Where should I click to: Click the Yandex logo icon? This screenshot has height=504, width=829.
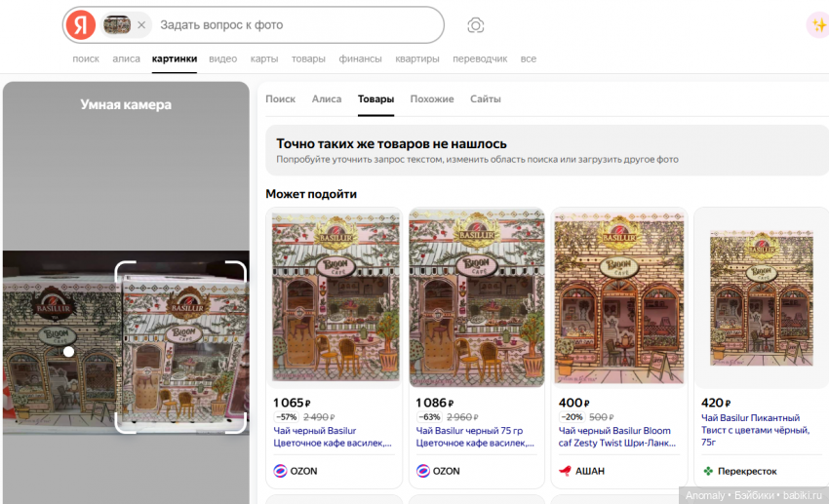coord(81,24)
